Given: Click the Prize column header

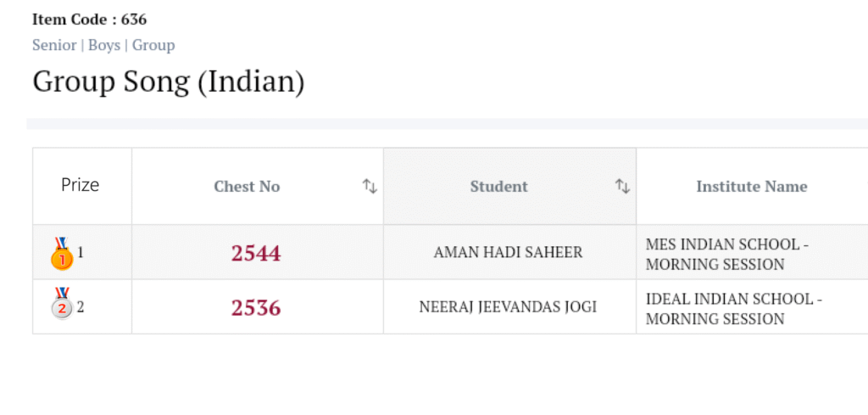Looking at the screenshot, I should pos(81,185).
